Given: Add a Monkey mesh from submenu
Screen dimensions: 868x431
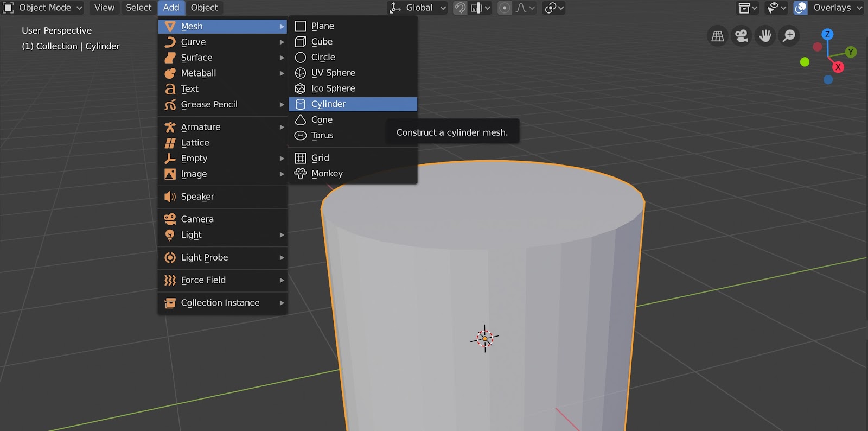Looking at the screenshot, I should 327,174.
